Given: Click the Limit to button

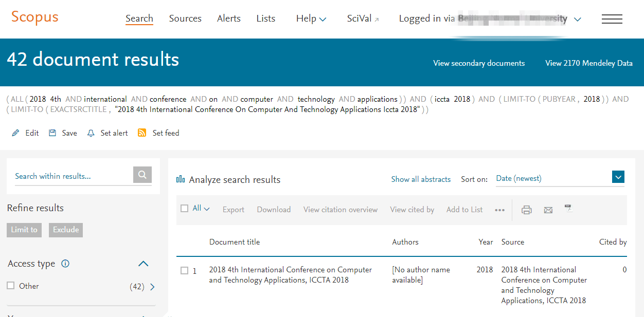Looking at the screenshot, I should coord(24,230).
